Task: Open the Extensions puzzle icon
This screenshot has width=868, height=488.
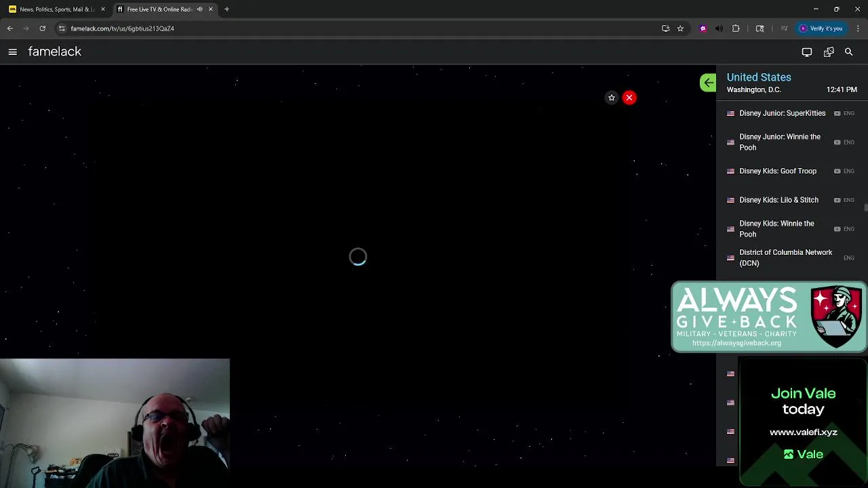Action: click(x=736, y=28)
